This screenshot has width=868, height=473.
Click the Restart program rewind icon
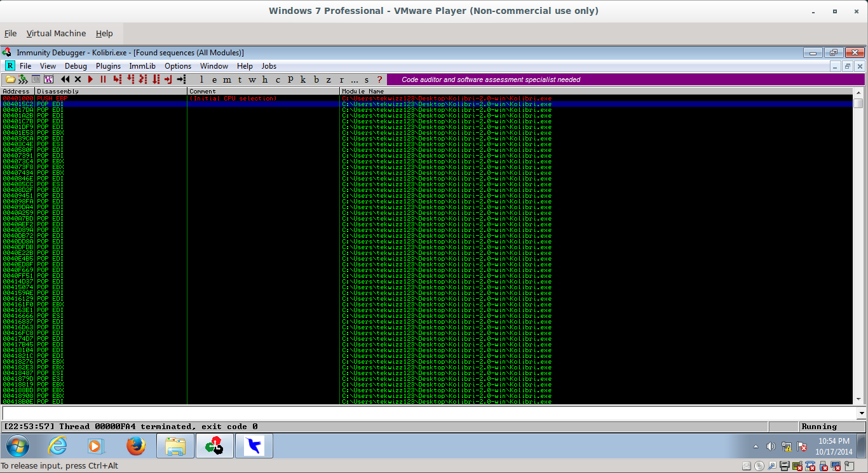click(x=65, y=79)
